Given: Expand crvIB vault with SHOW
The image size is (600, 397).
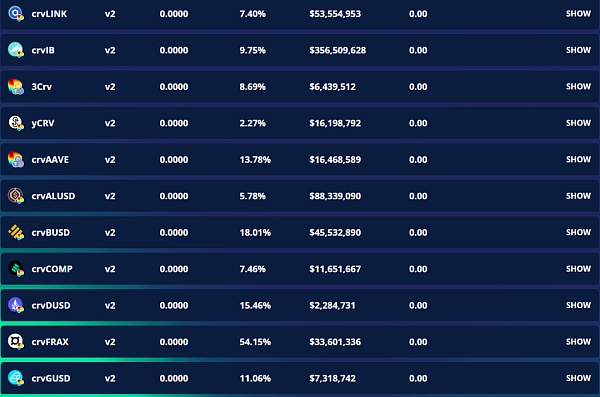Looking at the screenshot, I should (x=578, y=50).
